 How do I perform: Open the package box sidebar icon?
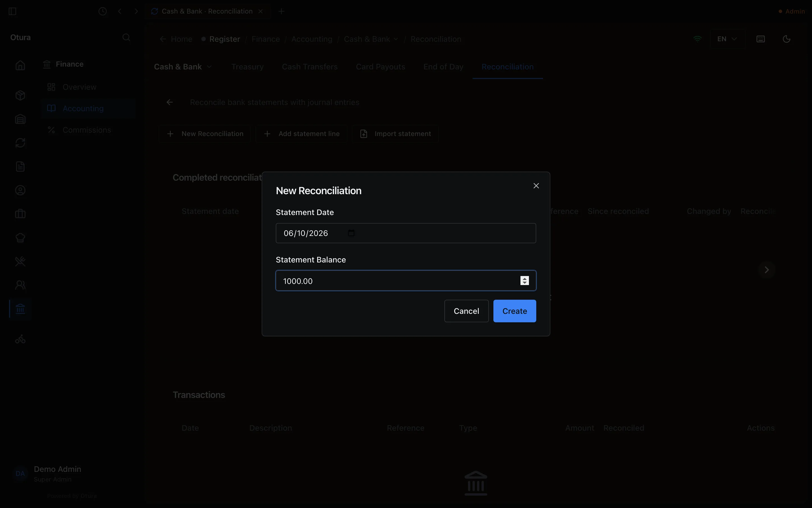pyautogui.click(x=20, y=95)
